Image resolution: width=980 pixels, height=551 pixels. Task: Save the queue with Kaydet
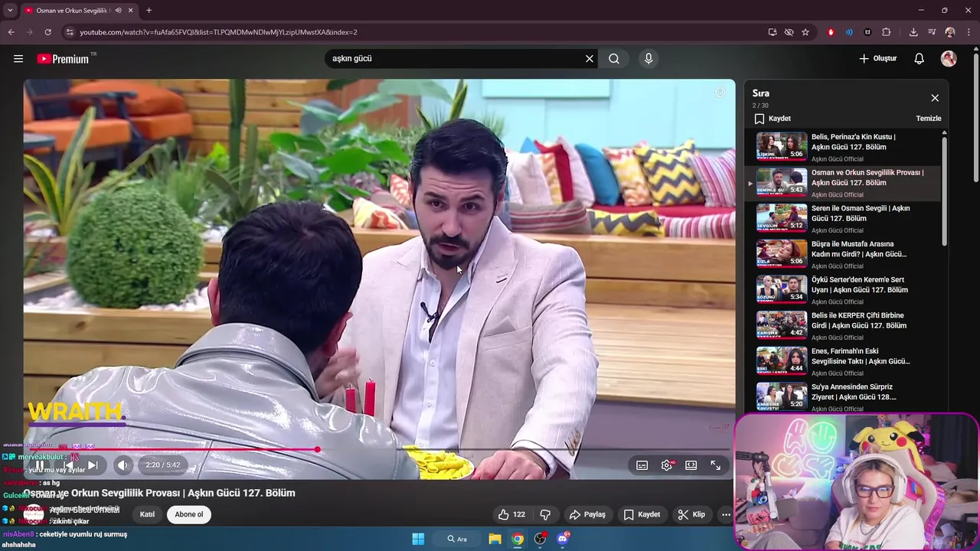point(773,119)
